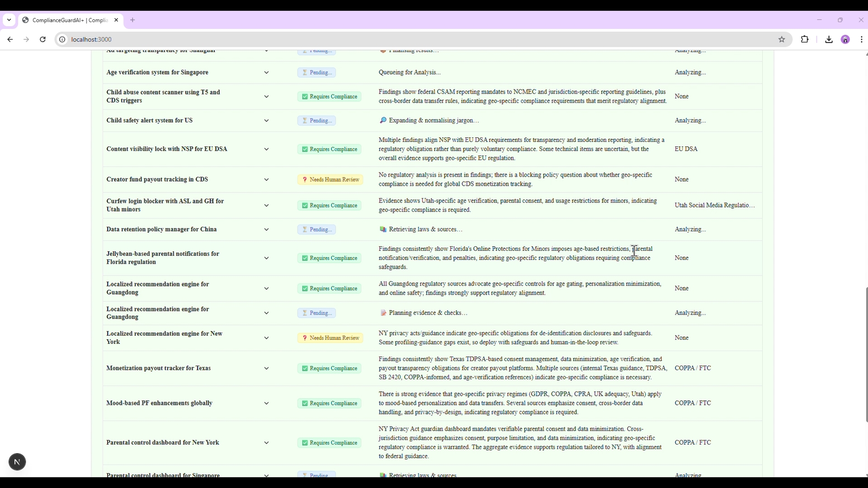Click Pending badge for Data retention China
The width and height of the screenshot is (868, 488).
pos(316,230)
